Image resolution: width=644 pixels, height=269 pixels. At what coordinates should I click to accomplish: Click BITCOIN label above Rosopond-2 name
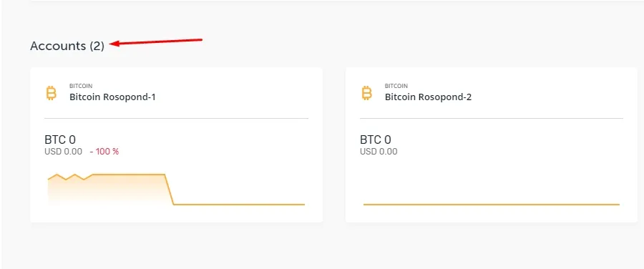[396, 87]
